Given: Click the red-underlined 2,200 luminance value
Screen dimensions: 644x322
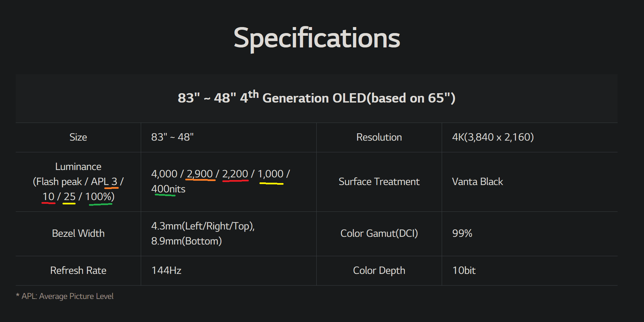Looking at the screenshot, I should click(x=235, y=174).
